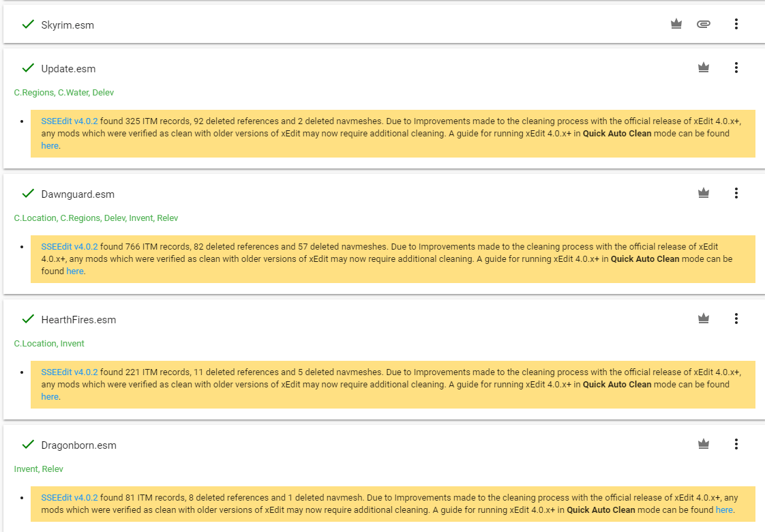Click the active checkmark beside Dragonborn.esm
Image resolution: width=765 pixels, height=532 pixels.
pyautogui.click(x=28, y=445)
